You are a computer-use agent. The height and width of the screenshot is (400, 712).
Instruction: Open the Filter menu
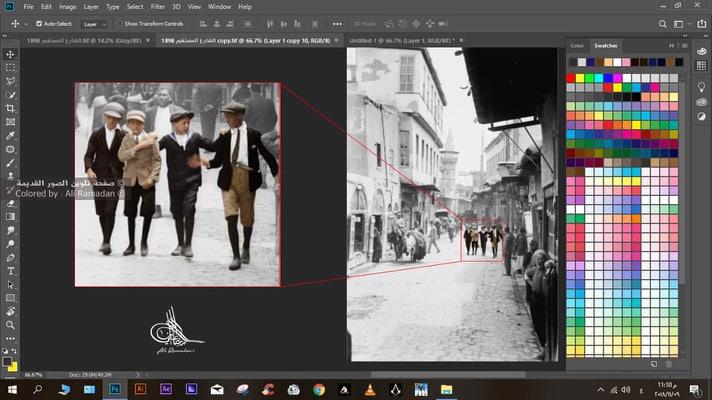point(157,6)
